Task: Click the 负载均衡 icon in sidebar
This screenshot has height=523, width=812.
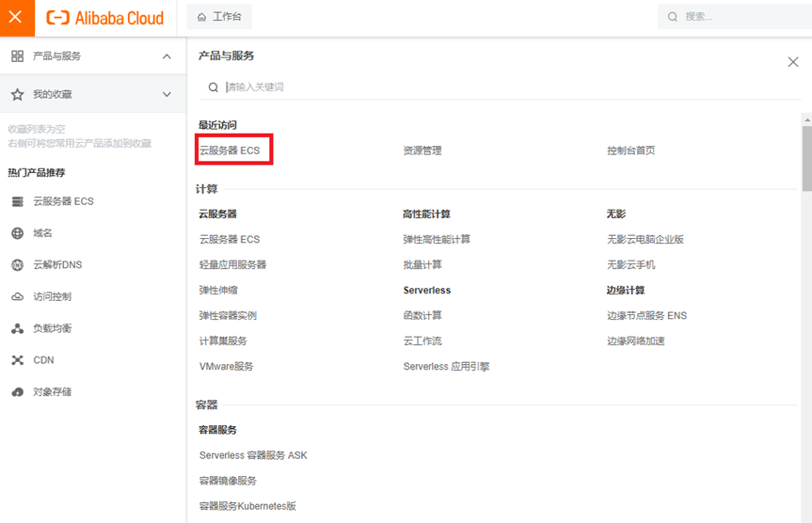Action: (x=18, y=328)
